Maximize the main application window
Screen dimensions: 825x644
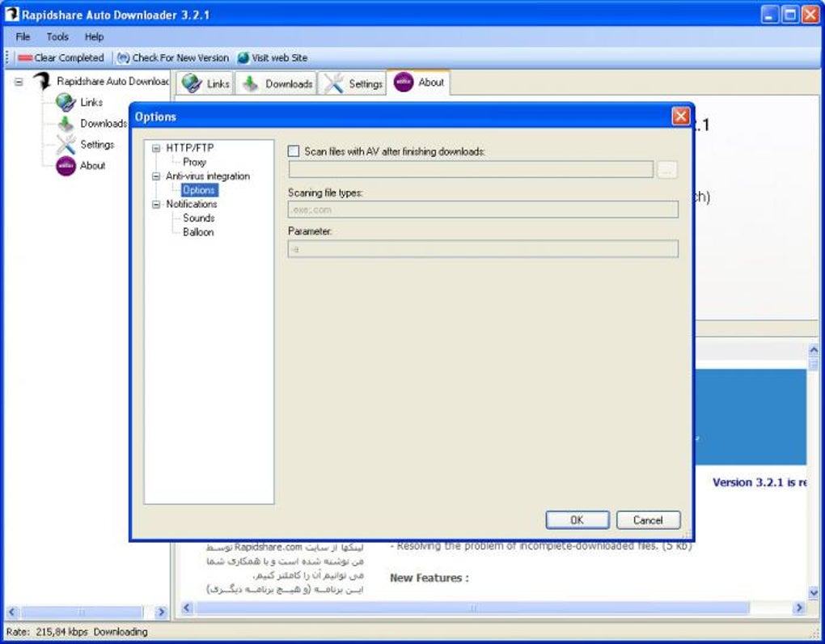coord(790,15)
